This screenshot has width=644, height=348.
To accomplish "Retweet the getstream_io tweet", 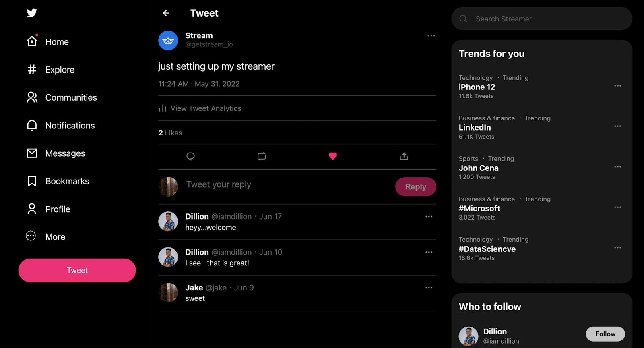I will [262, 156].
